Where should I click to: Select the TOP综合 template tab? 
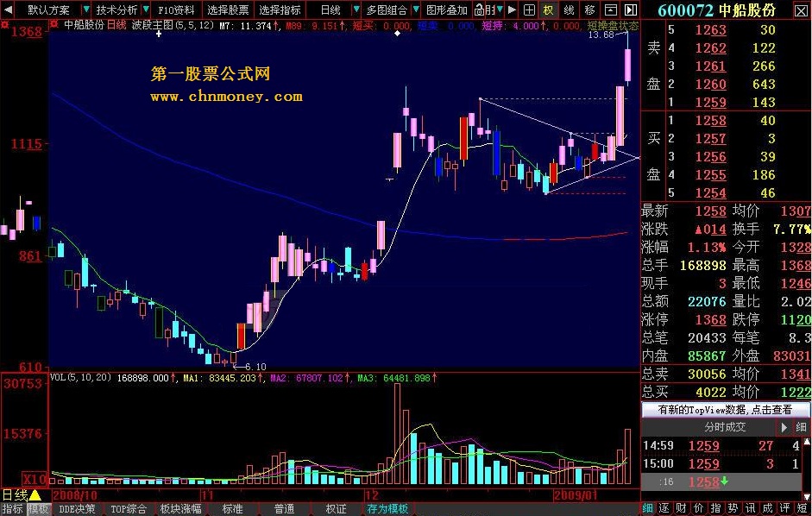click(x=129, y=509)
